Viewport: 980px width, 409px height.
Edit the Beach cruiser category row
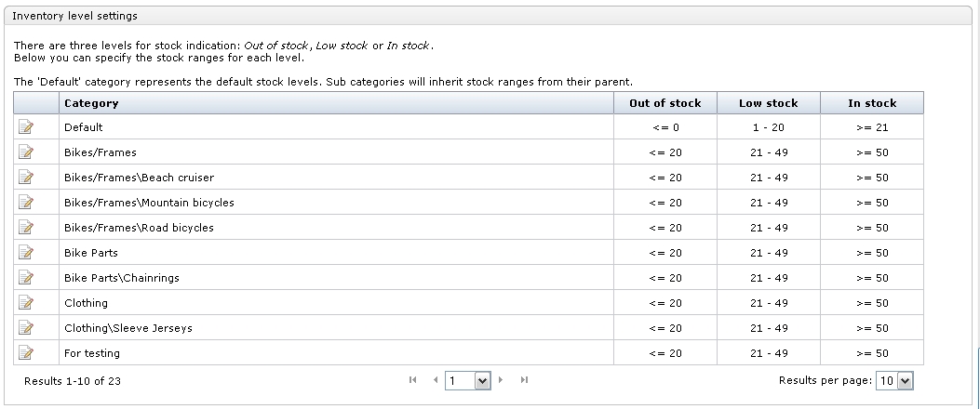pyautogui.click(x=26, y=178)
